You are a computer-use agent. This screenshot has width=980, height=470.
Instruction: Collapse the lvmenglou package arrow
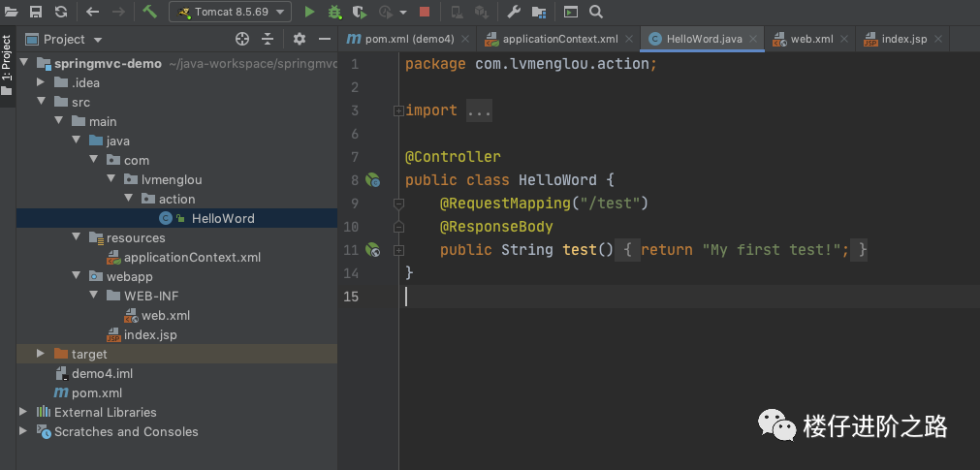(x=111, y=178)
